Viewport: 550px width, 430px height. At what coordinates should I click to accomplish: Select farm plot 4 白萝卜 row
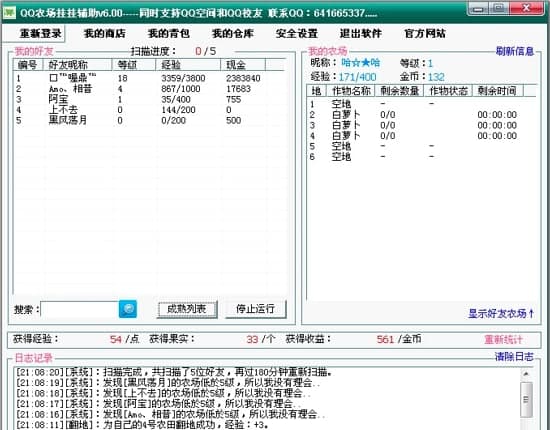(x=421, y=135)
